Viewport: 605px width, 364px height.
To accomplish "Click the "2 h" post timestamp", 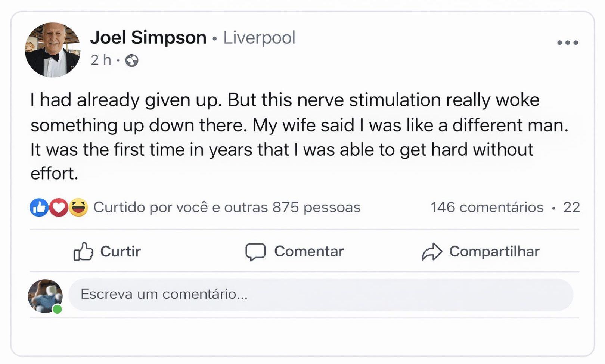I will (x=101, y=60).
